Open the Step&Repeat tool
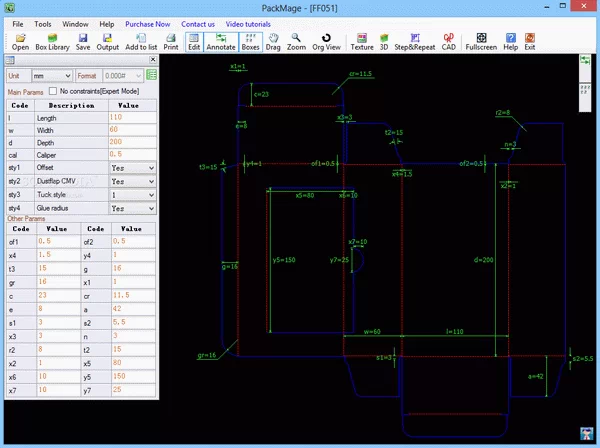The image size is (600, 448). [x=413, y=41]
